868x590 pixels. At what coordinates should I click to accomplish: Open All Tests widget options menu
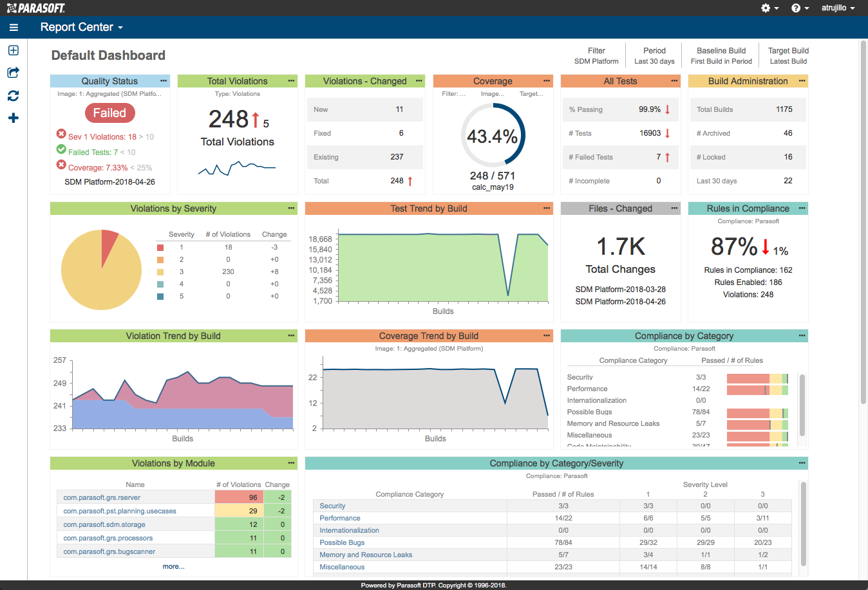(x=674, y=81)
